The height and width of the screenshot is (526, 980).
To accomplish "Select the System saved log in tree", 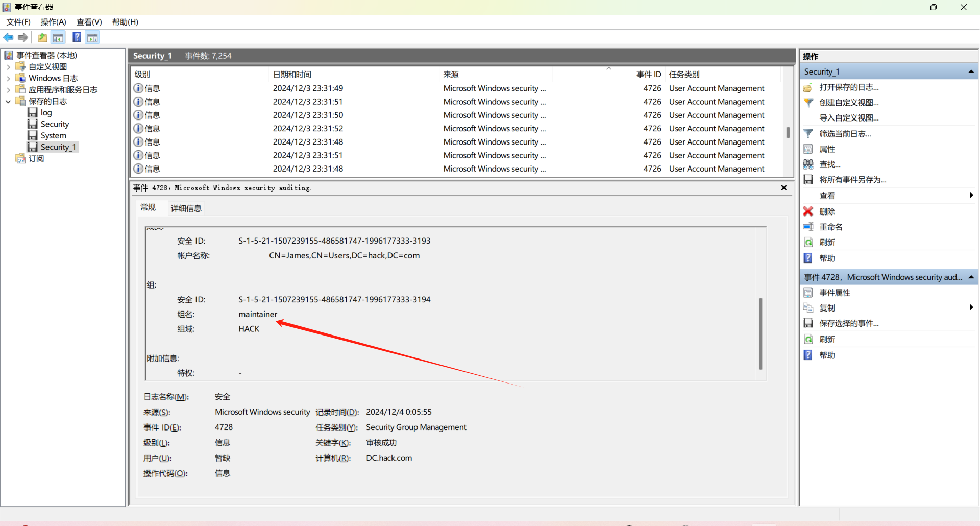I will 53,135.
